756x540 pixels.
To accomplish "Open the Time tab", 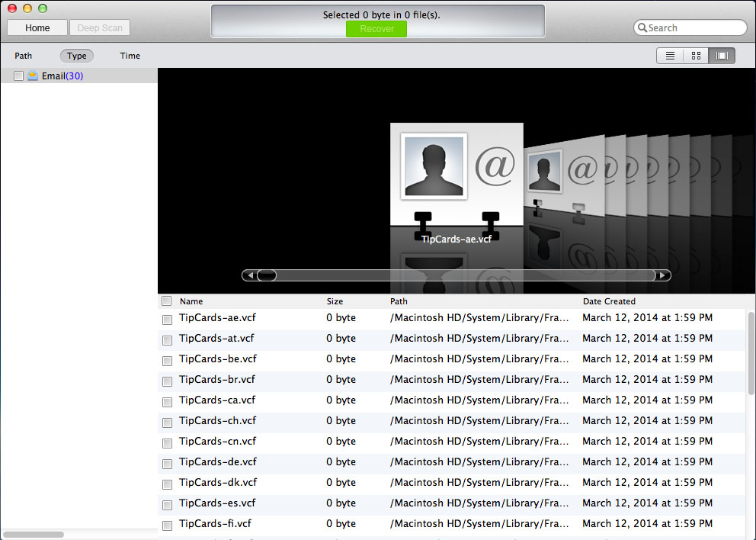I will tap(130, 56).
